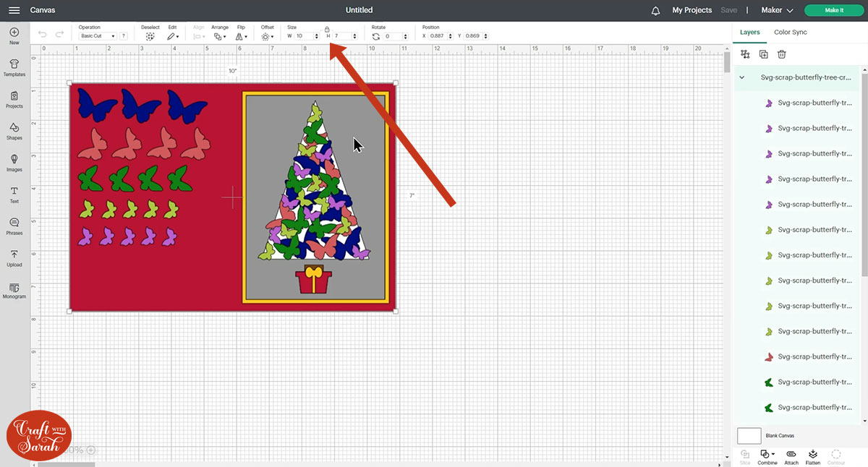
Task: Click the Duplicate layer icon
Action: (764, 54)
